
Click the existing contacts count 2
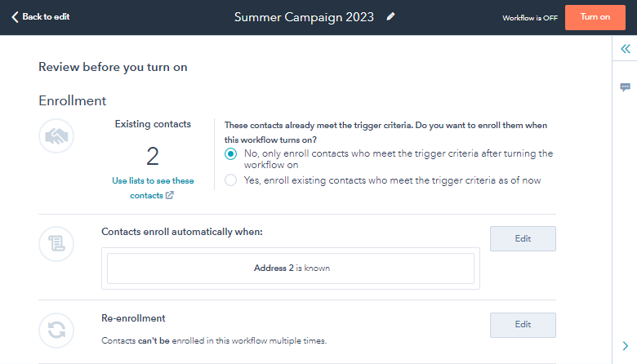point(153,156)
